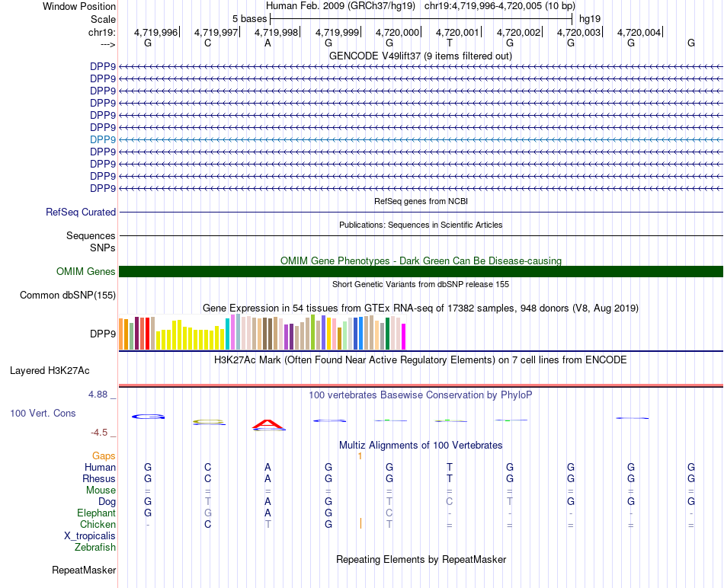This screenshot has width=724, height=588.
Task: Click base T in the reference sequence row
Action: pyautogui.click(x=450, y=43)
